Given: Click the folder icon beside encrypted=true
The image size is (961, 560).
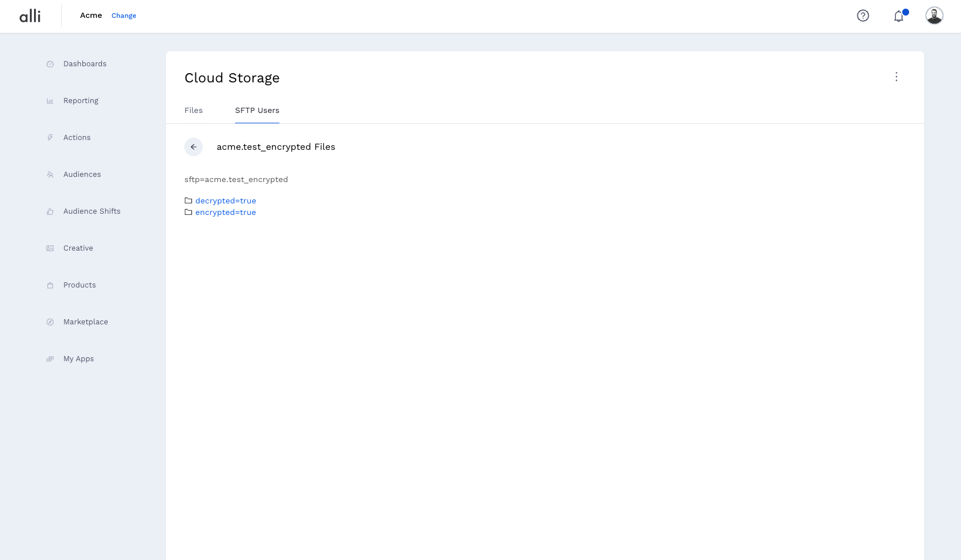Looking at the screenshot, I should tap(188, 212).
